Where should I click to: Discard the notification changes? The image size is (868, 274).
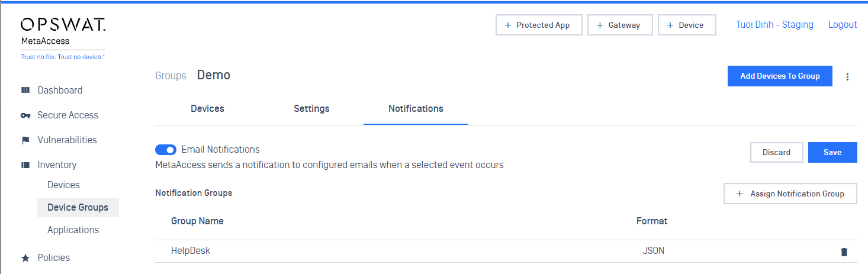click(x=776, y=152)
